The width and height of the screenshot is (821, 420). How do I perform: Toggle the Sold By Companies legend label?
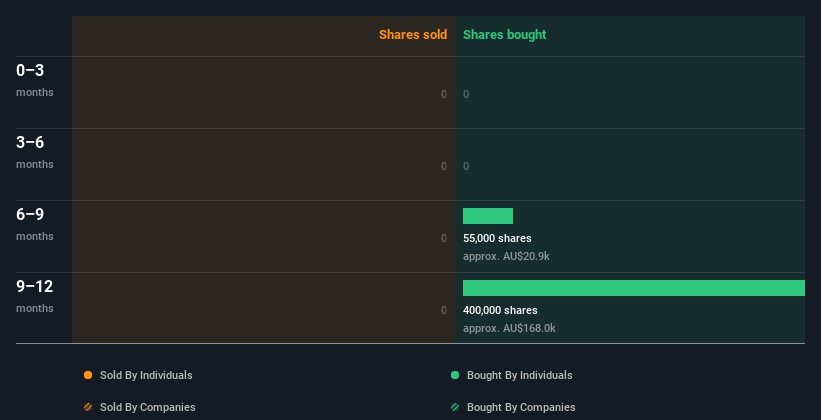pyautogui.click(x=148, y=407)
